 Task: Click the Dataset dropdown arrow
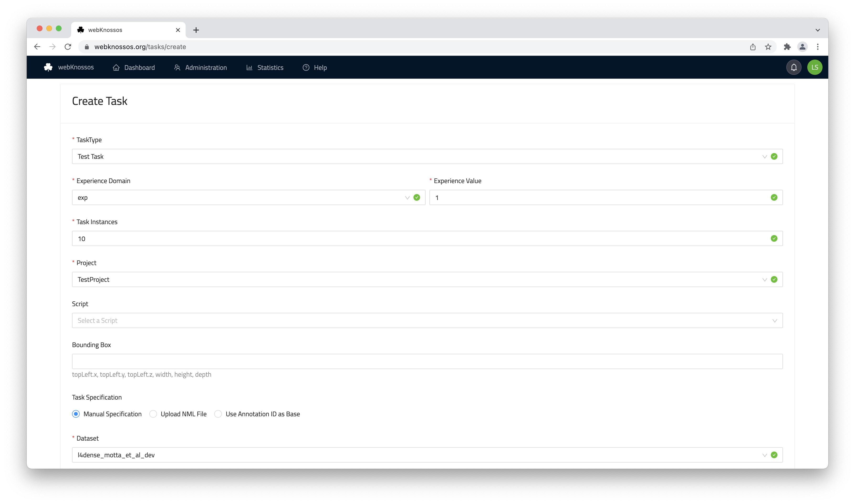[764, 455]
